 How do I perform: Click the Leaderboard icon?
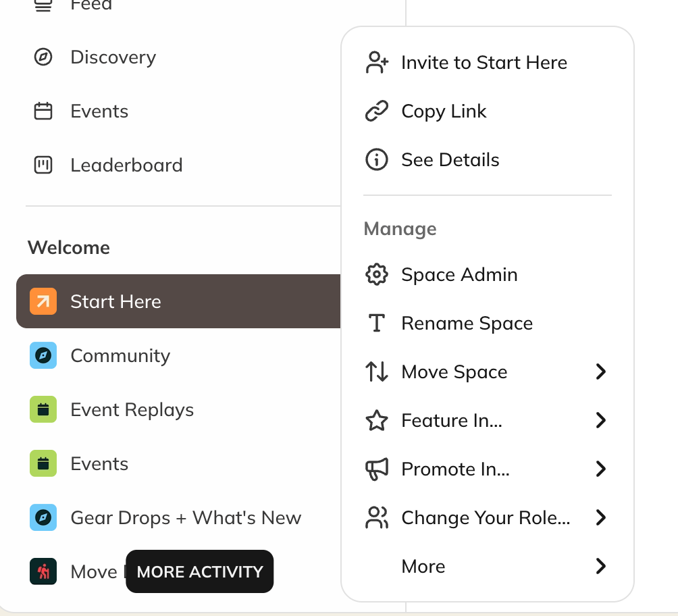(43, 165)
